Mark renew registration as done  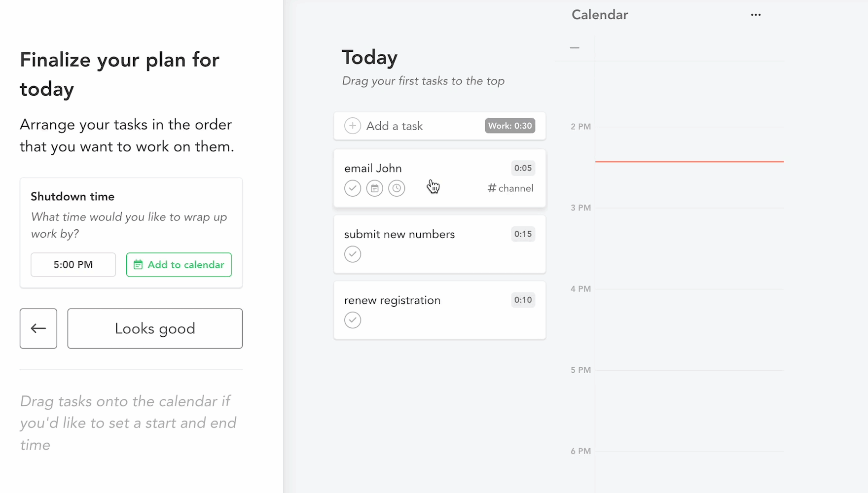point(353,320)
